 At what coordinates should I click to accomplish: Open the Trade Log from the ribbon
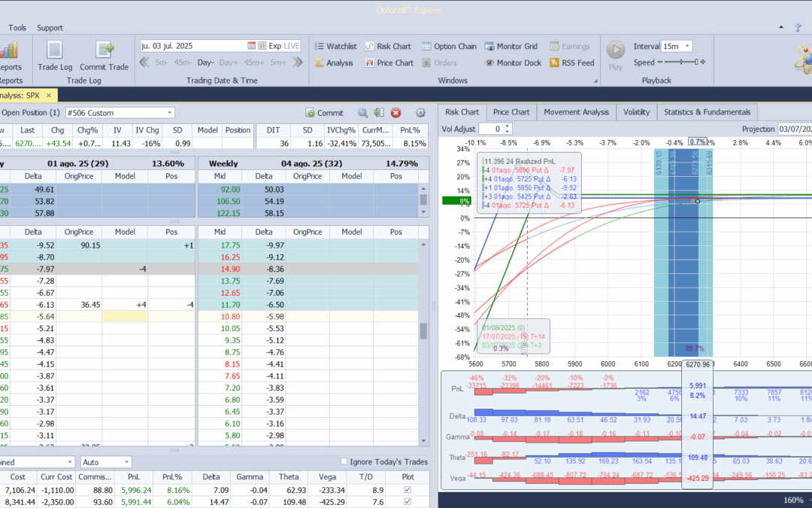tap(55, 56)
